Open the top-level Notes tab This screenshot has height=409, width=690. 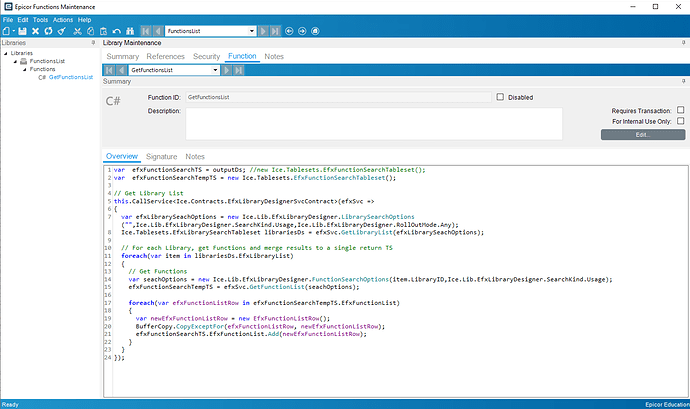pyautogui.click(x=274, y=56)
